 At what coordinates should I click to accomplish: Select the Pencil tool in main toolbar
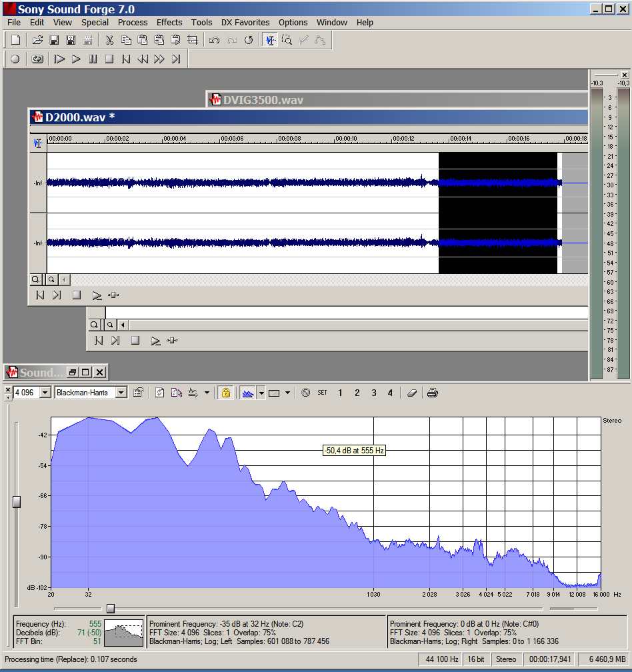pos(303,40)
